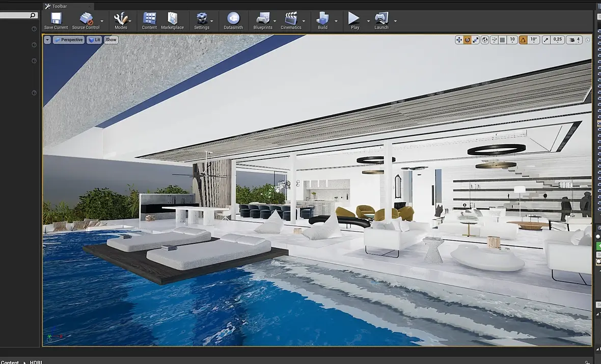Click the camera speed icon
The width and height of the screenshot is (601, 364).
point(572,40)
